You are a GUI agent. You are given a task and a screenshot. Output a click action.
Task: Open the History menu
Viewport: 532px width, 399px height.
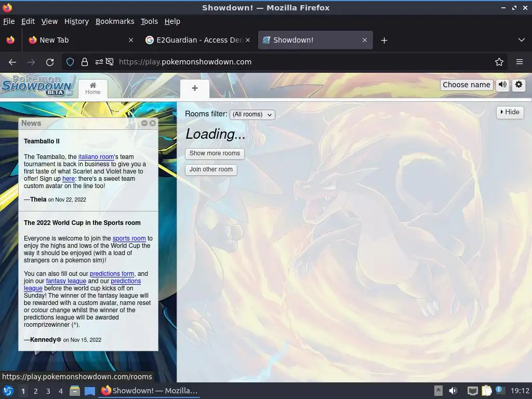coord(77,21)
